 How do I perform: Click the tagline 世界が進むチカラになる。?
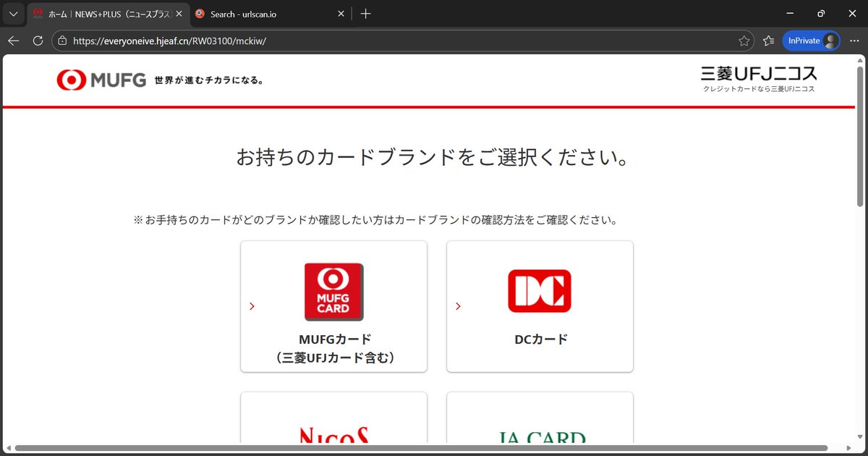(210, 80)
